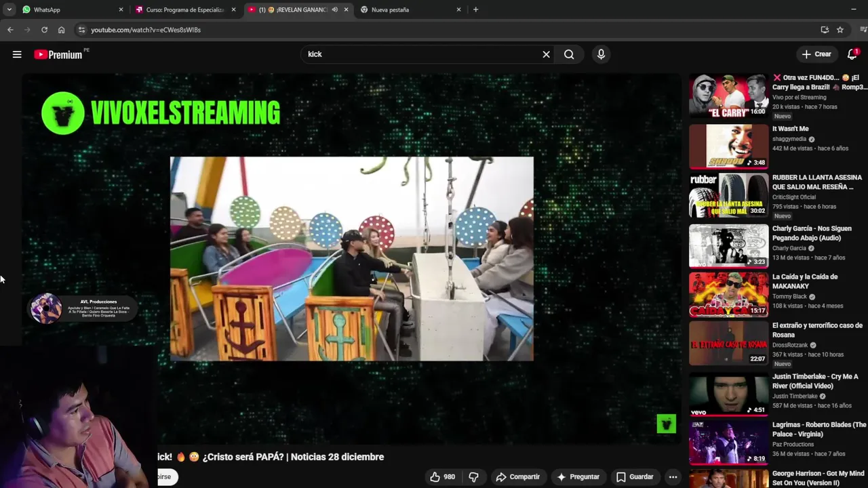The width and height of the screenshot is (868, 488).
Task: Clear the search text with the X
Action: 546,54
